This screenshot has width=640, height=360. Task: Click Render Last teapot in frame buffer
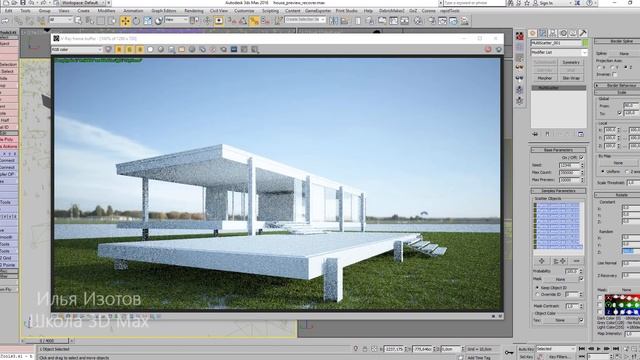pyautogui.click(x=498, y=49)
